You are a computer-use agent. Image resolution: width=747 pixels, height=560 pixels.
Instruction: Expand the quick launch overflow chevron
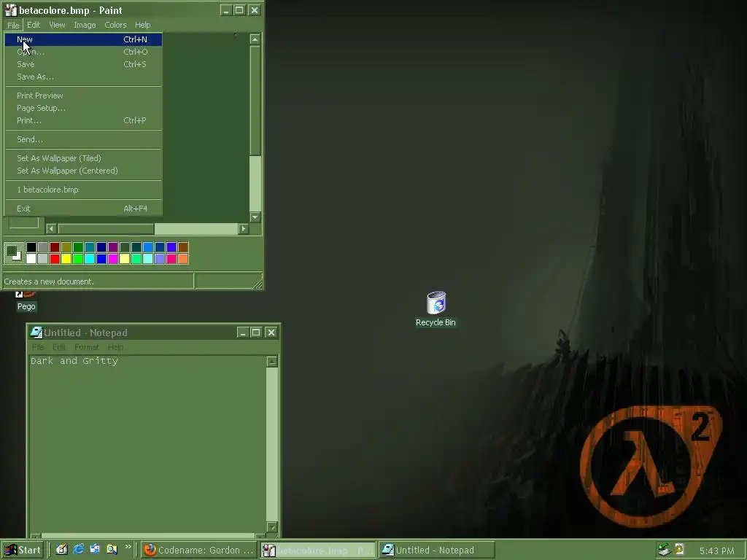128,547
